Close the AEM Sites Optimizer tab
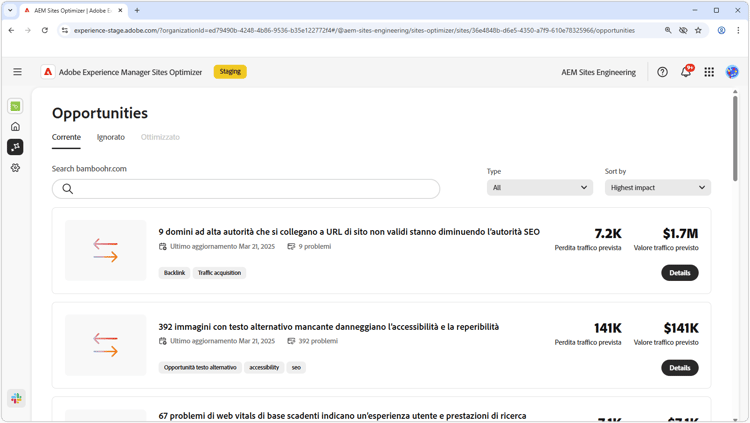The width and height of the screenshot is (750, 423). click(120, 10)
